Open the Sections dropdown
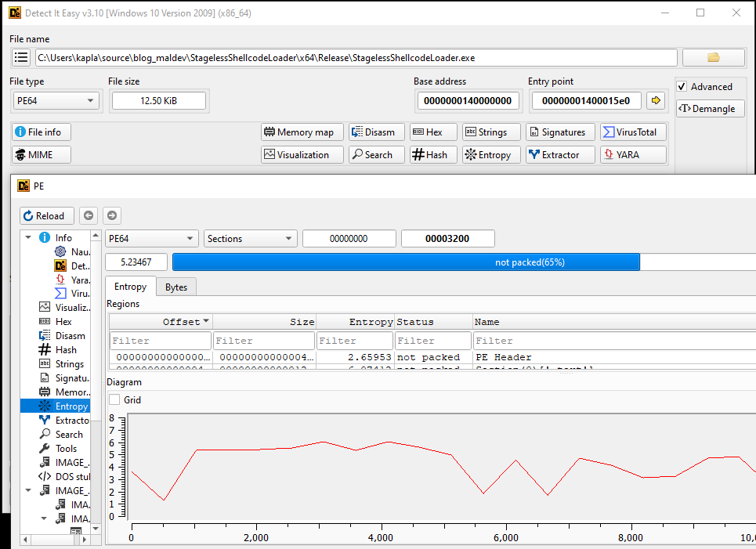Screen dimensions: 756x549 tap(250, 239)
